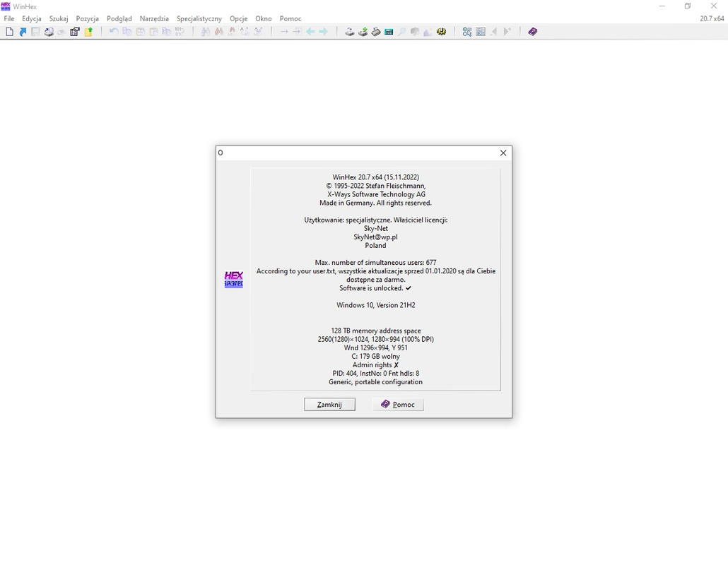Click the Pomoc button in dialog
This screenshot has width=728, height=565.
coord(398,405)
